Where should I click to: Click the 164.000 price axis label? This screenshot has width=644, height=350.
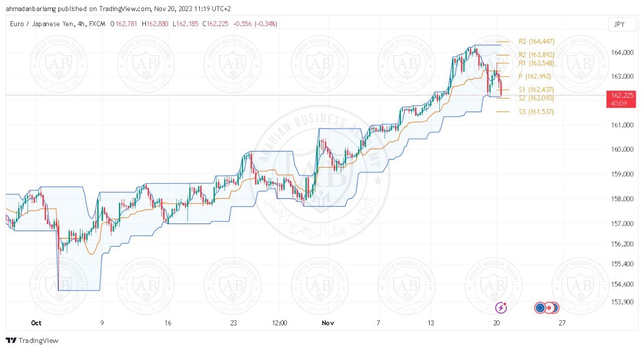(622, 52)
